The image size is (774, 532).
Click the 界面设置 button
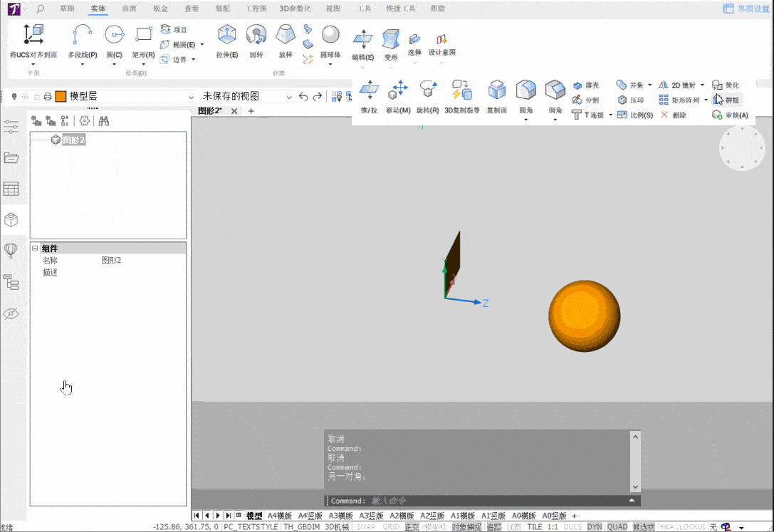746,9
